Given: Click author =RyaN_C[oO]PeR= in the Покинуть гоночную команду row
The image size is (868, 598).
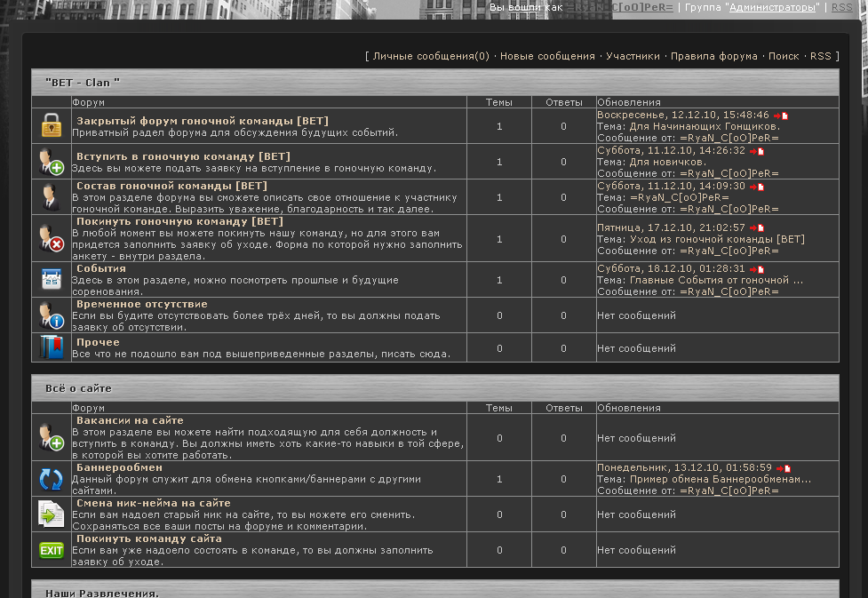Looking at the screenshot, I should coord(729,251).
